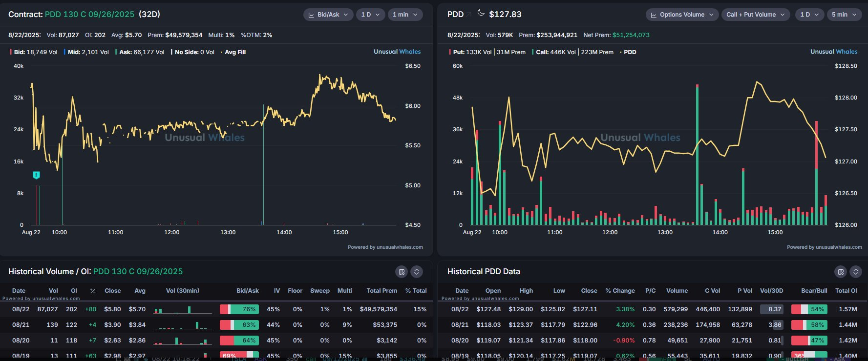
Task: Sort by Total Prem column header
Action: 382,291
